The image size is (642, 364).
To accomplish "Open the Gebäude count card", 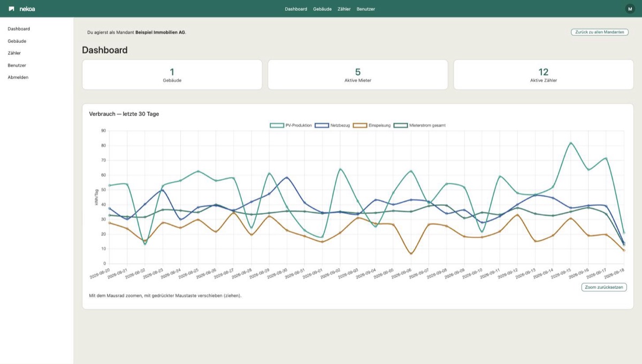I will 172,74.
